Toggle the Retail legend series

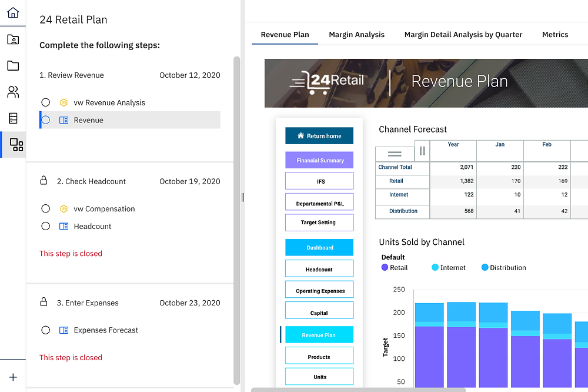pos(395,268)
